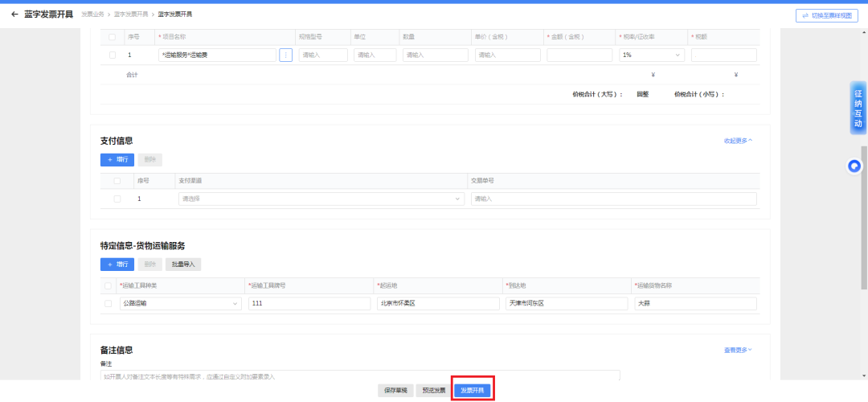Click the 批量导入 button
Screen dimensions: 868x402
click(183, 265)
